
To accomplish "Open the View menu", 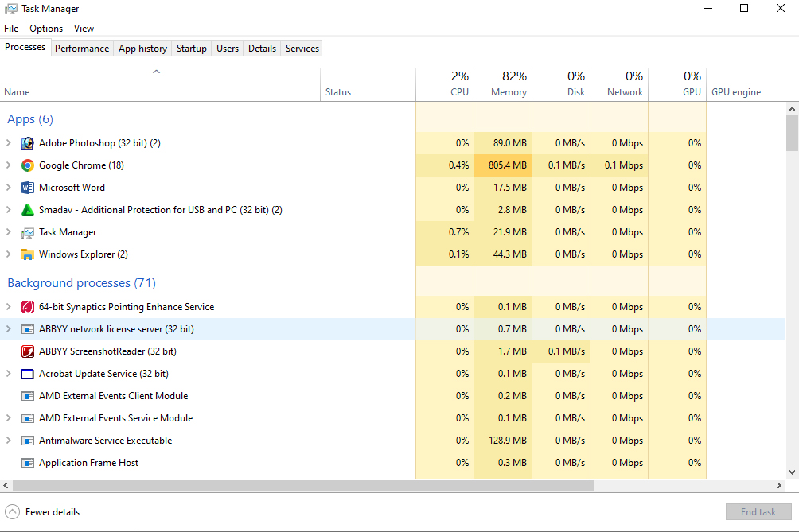I will [x=84, y=29].
